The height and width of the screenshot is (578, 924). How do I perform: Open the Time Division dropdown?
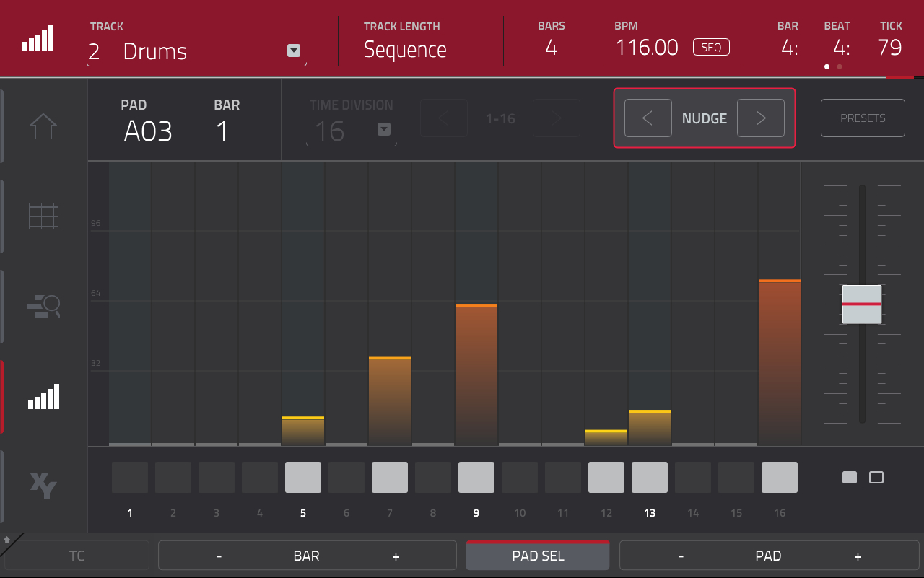click(x=383, y=130)
